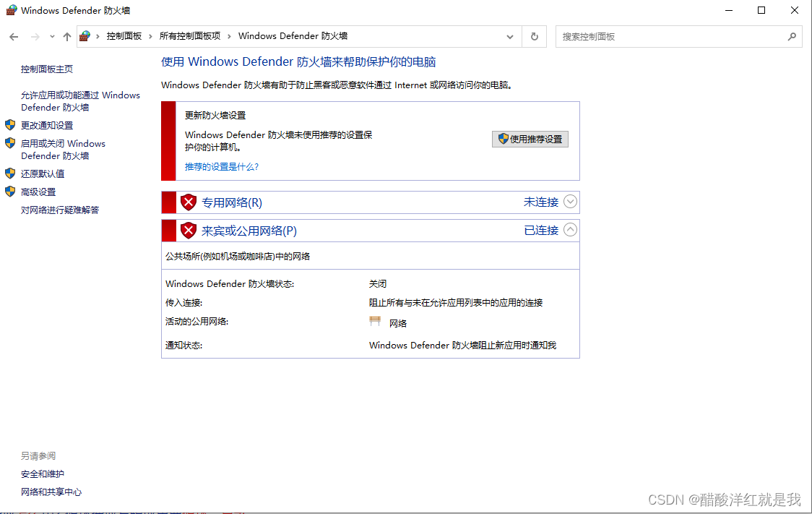812x514 pixels.
Task: Click the shield icon beside 更改通知设置
Action: (10, 125)
